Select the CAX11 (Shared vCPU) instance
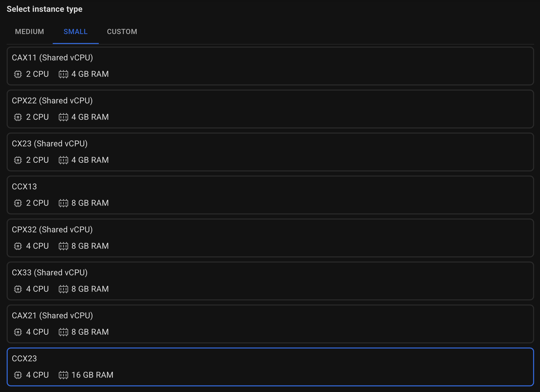The width and height of the screenshot is (540, 392). click(x=270, y=66)
